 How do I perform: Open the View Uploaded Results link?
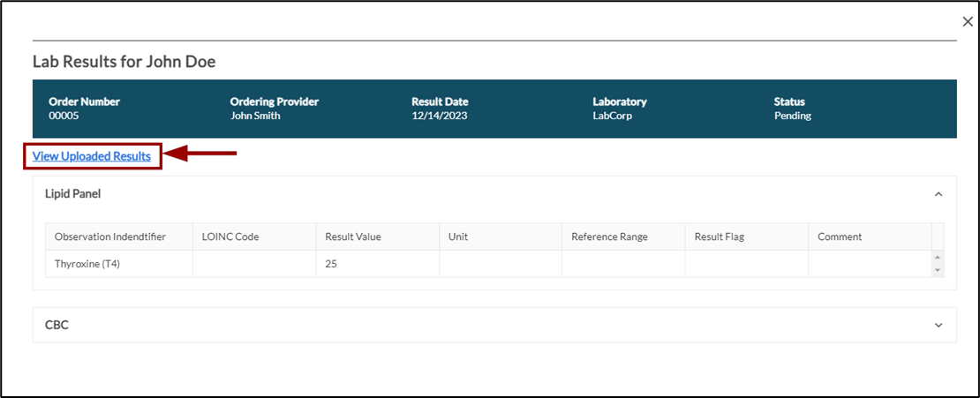tap(92, 156)
